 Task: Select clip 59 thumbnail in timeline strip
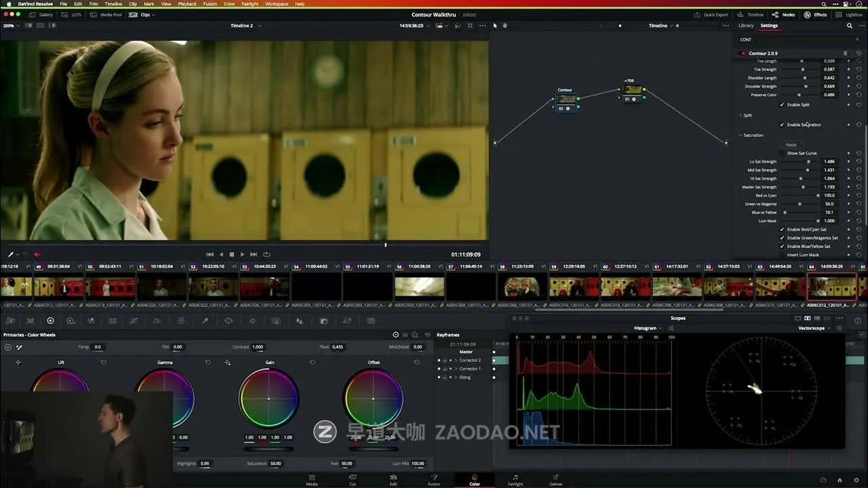pos(574,287)
